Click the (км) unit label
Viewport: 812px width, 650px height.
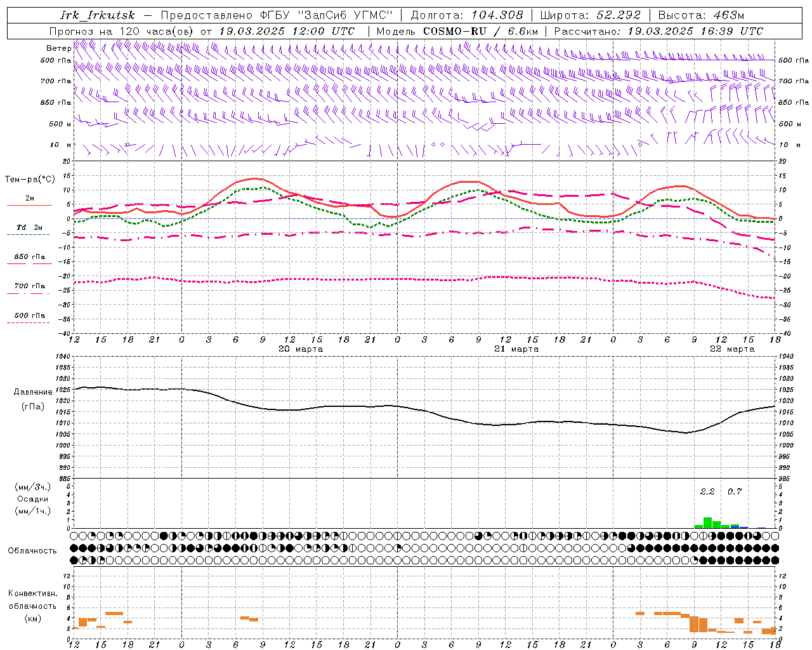[32, 618]
